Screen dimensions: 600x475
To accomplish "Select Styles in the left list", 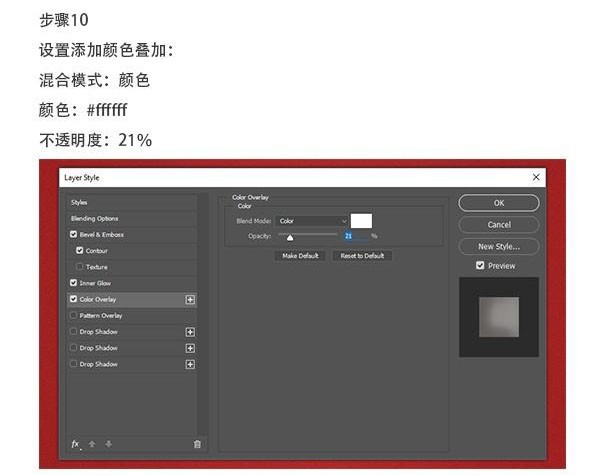I will [80, 202].
